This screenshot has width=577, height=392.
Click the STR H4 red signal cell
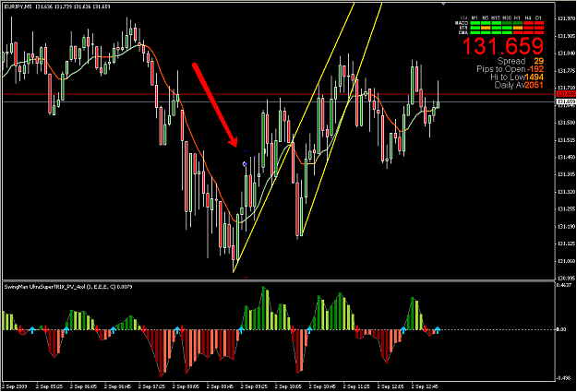click(x=528, y=28)
